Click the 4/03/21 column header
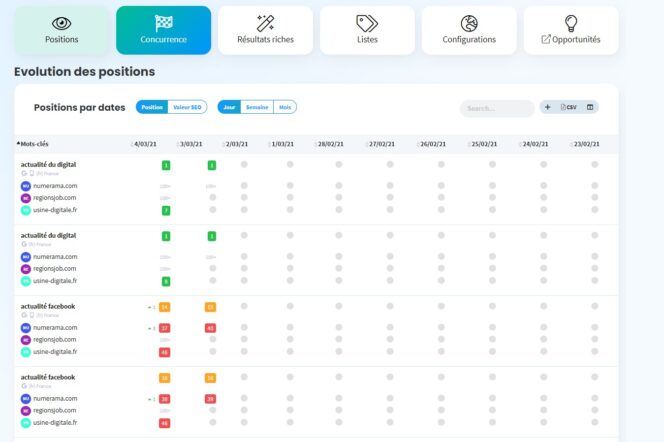Viewport: 664px width, 442px height. pyautogui.click(x=145, y=144)
